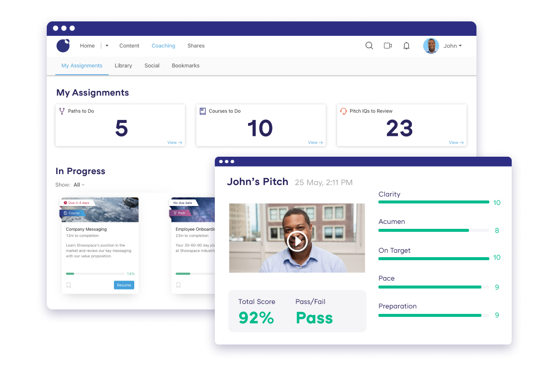
Task: Bookmark the Employee Onboarding card
Action: pos(178,285)
